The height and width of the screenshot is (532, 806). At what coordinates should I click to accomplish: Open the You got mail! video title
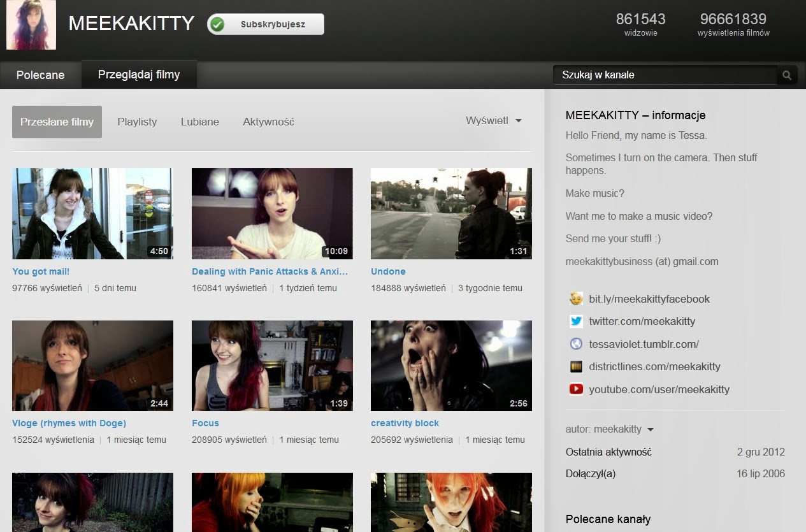click(x=41, y=271)
